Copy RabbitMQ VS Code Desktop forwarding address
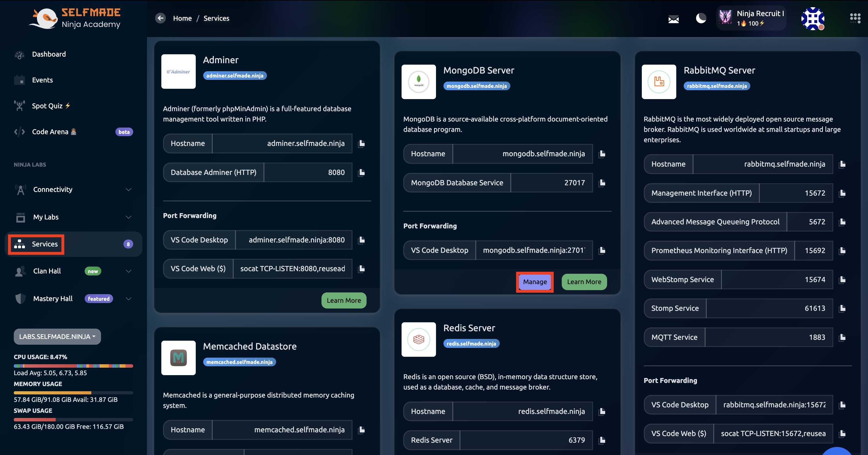The height and width of the screenshot is (455, 868). 842,405
